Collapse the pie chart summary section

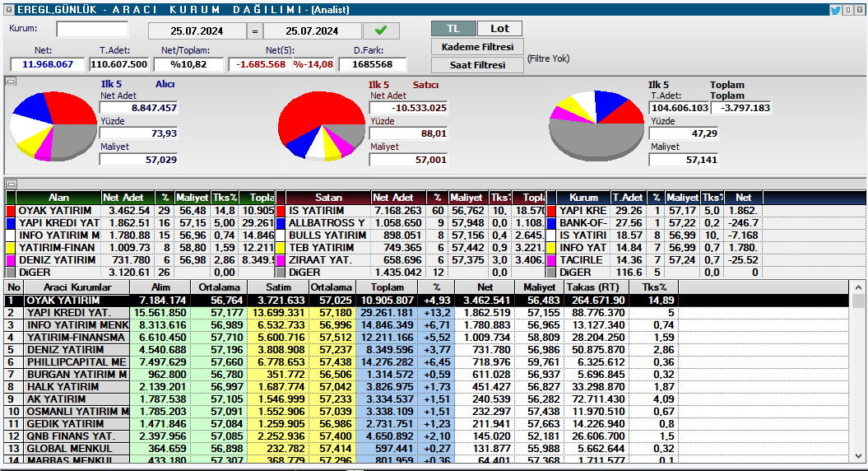[x=11, y=82]
